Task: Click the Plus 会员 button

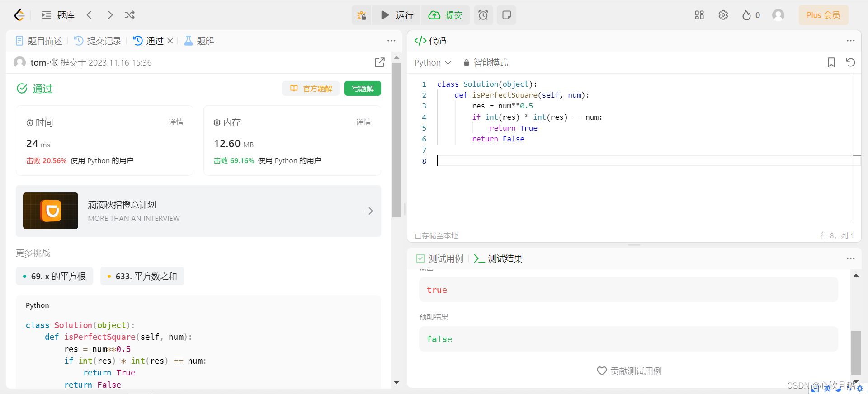Action: pyautogui.click(x=823, y=15)
